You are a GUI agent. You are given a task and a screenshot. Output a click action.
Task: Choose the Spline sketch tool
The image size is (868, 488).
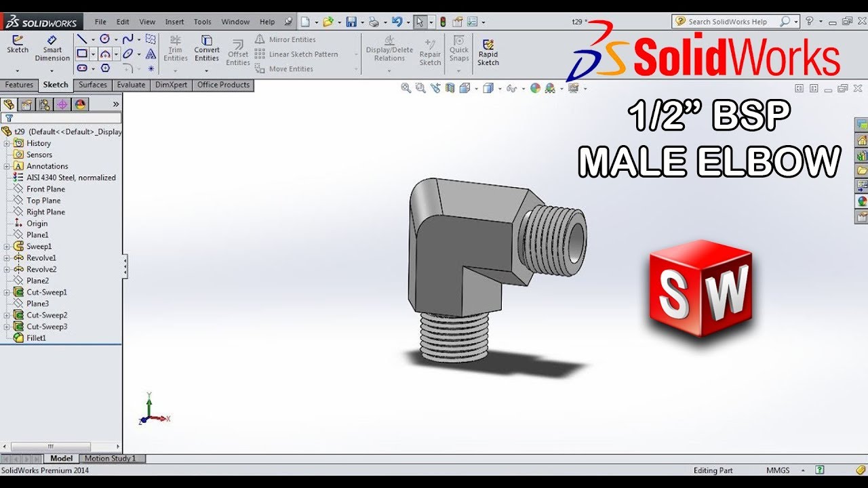127,39
